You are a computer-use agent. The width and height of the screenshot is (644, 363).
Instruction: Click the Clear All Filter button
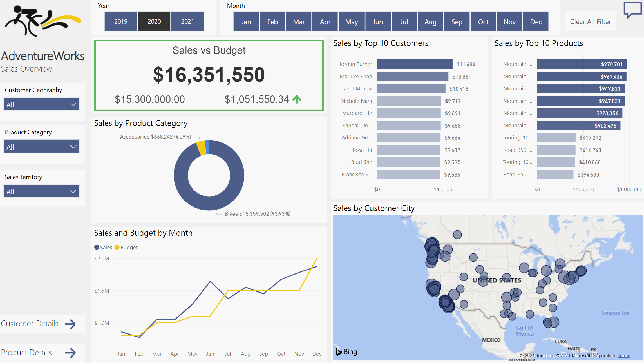click(590, 21)
